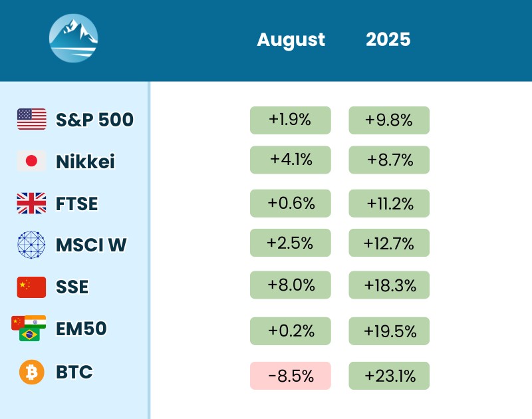Select the 2025 column header
This screenshot has width=532, height=419.
(x=388, y=39)
